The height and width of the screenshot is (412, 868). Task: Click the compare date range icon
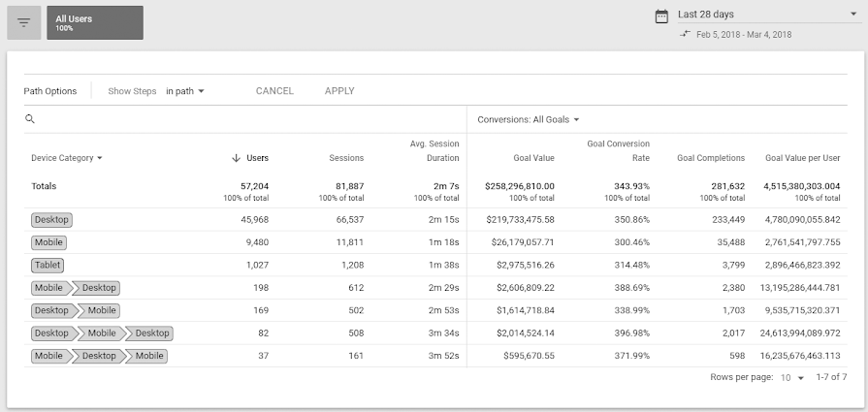[686, 34]
